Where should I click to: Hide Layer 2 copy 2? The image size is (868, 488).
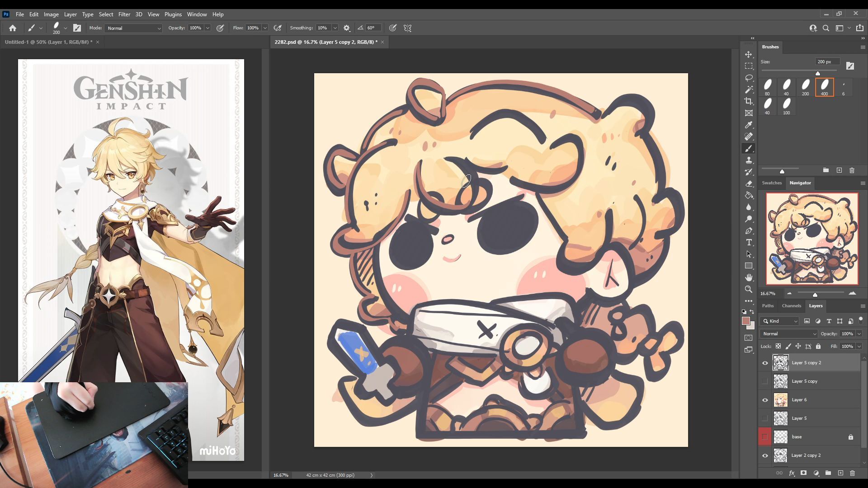point(765,455)
